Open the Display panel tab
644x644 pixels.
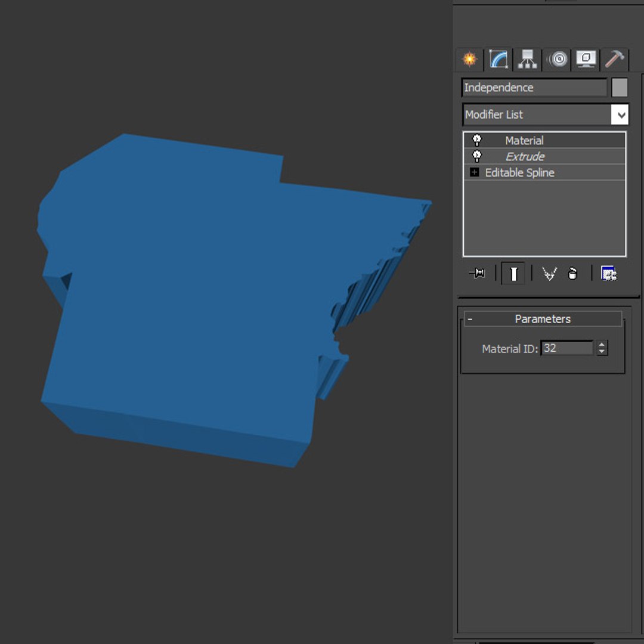point(586,59)
